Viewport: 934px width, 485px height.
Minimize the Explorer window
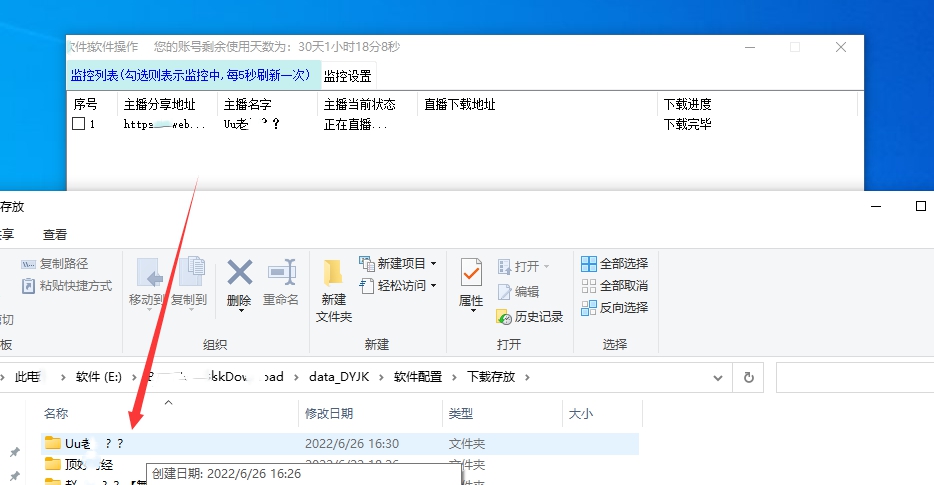pos(876,206)
